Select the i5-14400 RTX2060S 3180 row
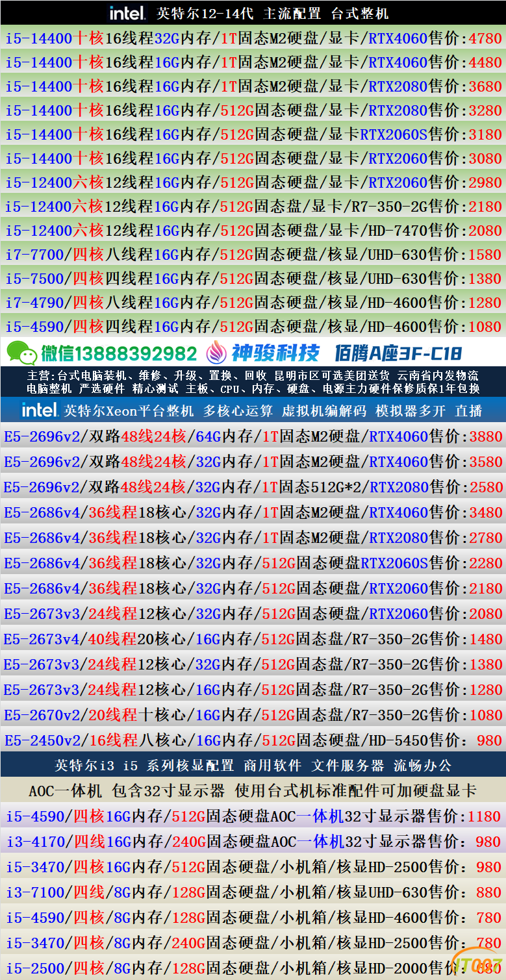The height and width of the screenshot is (980, 506). click(x=253, y=134)
